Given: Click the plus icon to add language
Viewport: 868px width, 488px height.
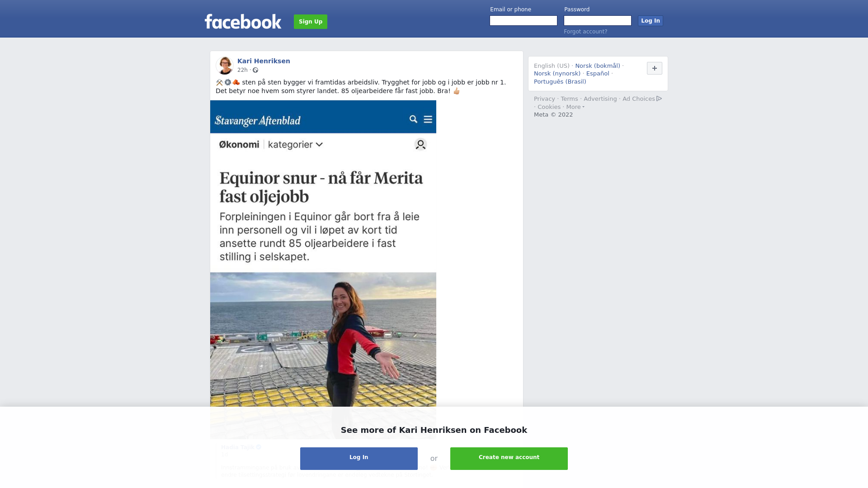Looking at the screenshot, I should (x=654, y=68).
